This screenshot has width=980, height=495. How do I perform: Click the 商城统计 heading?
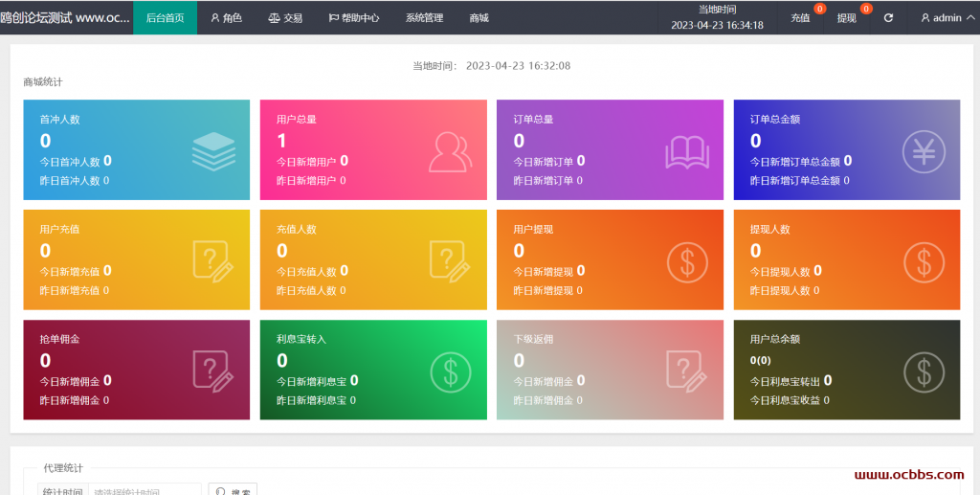43,82
